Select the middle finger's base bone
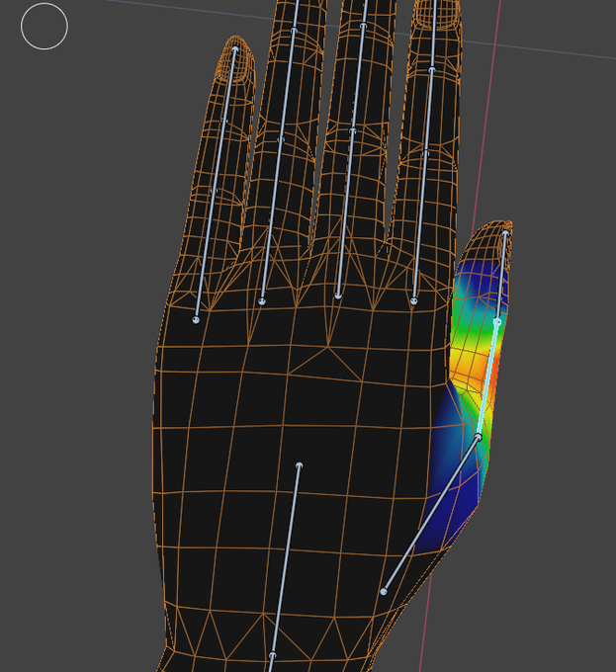 point(345,213)
